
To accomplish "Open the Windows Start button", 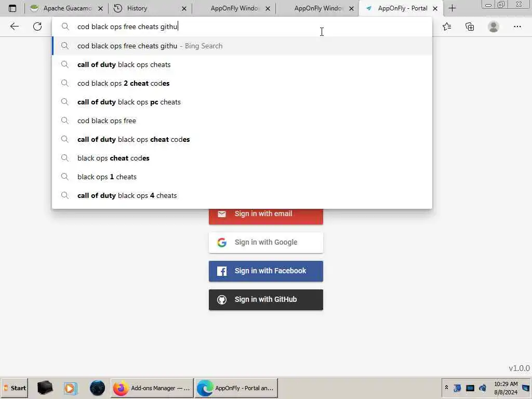I will 15,388.
